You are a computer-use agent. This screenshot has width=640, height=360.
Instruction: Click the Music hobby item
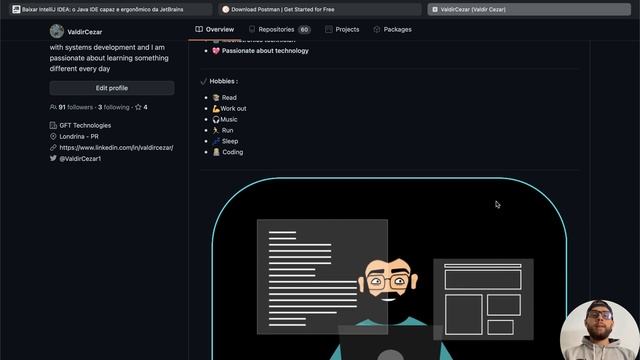click(229, 119)
